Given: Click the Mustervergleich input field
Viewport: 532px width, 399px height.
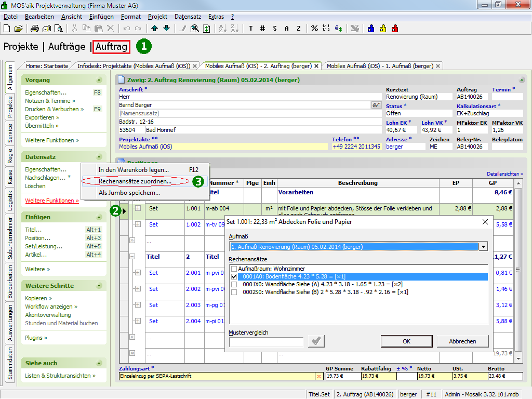Looking at the screenshot, I should coord(266,342).
